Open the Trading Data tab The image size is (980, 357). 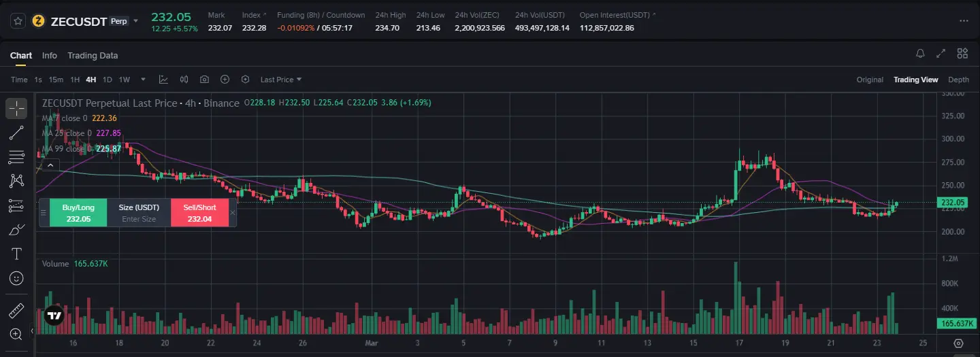(93, 56)
